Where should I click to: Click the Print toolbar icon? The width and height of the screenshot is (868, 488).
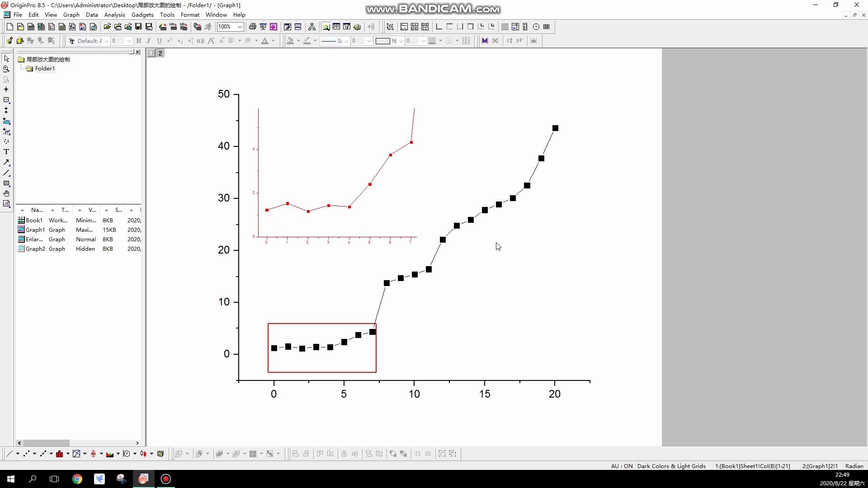[x=253, y=27]
